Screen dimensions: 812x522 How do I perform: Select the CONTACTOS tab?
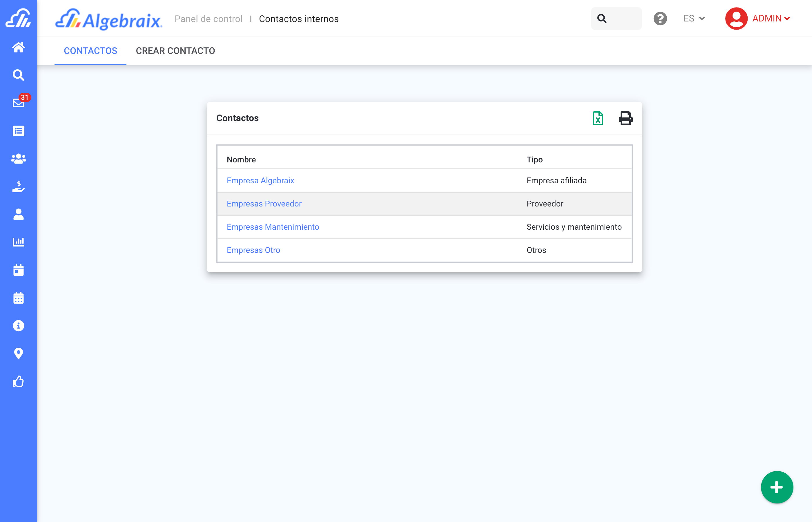click(90, 51)
